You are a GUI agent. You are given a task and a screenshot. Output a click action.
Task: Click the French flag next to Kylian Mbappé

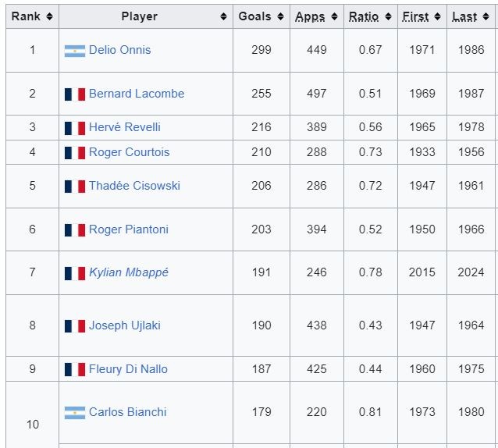click(x=75, y=273)
